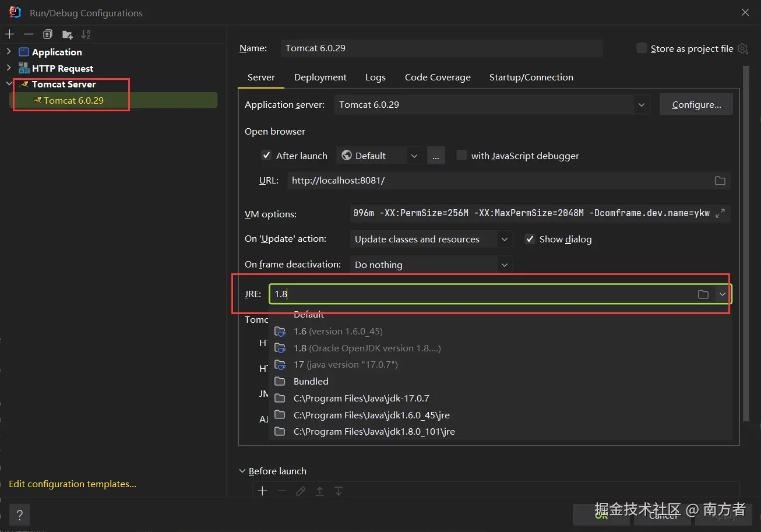This screenshot has height=532, width=761.
Task: Open Store as project file settings gear
Action: point(742,48)
